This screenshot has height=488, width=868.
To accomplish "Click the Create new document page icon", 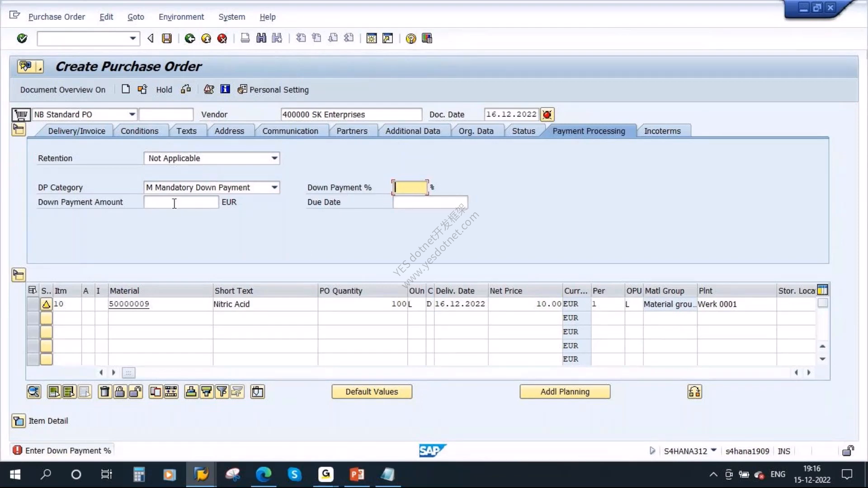I will (x=126, y=89).
